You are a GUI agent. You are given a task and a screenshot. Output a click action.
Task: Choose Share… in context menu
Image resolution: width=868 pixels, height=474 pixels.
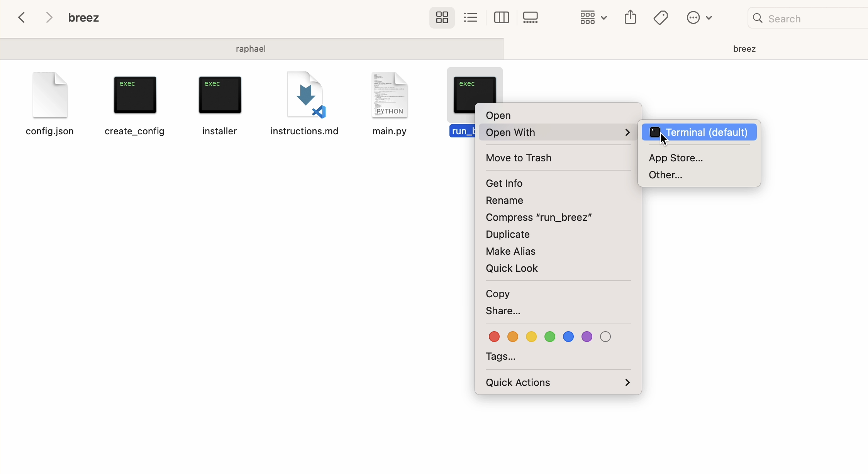(558, 311)
